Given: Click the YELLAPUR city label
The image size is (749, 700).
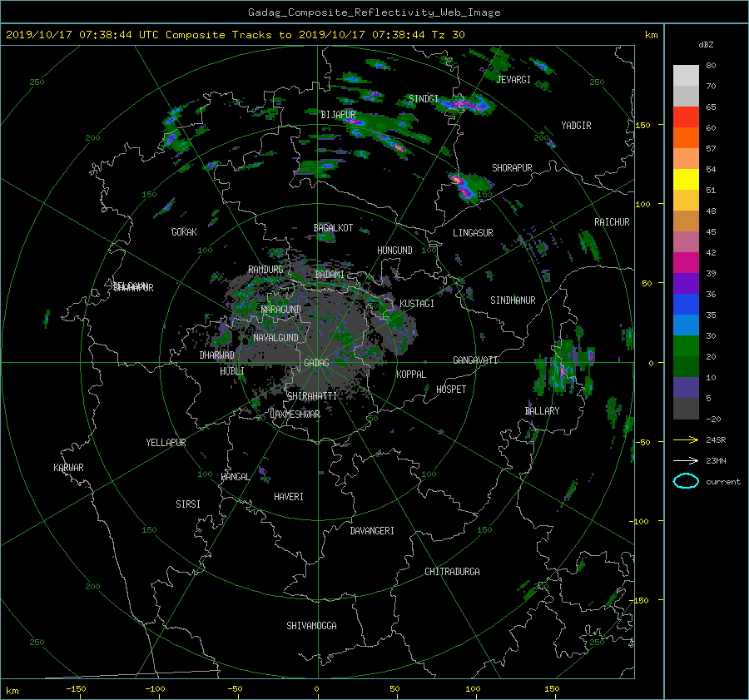Looking at the screenshot, I should coord(166,443).
